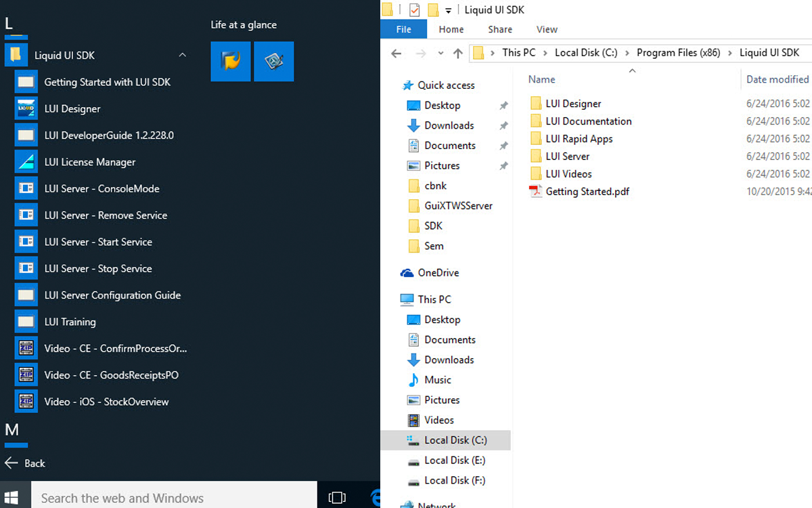The image size is (812, 508).
Task: Click Search the web and Windows box
Action: click(174, 498)
